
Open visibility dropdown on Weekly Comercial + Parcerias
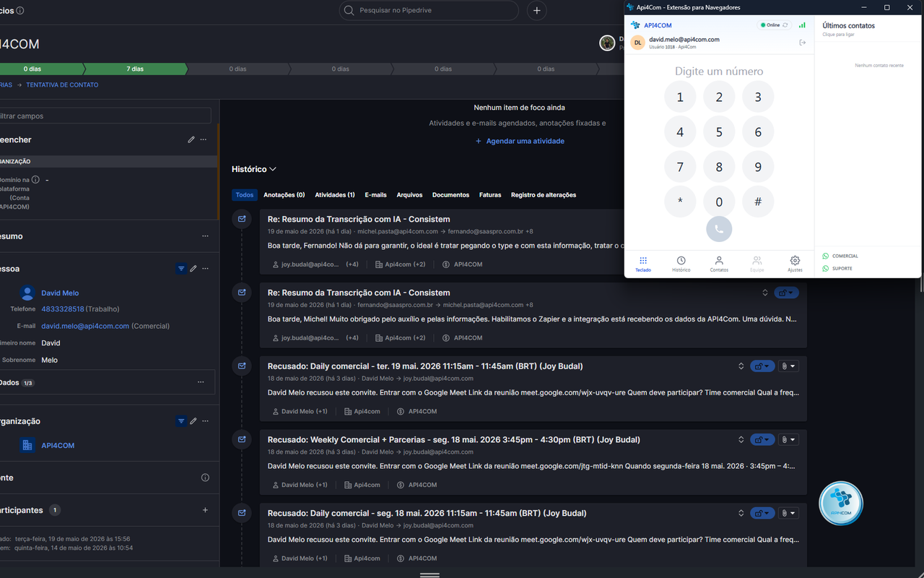tap(762, 440)
